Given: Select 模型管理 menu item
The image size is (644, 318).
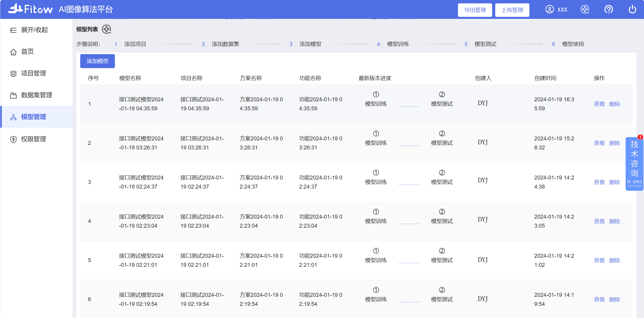Looking at the screenshot, I should point(36,117).
